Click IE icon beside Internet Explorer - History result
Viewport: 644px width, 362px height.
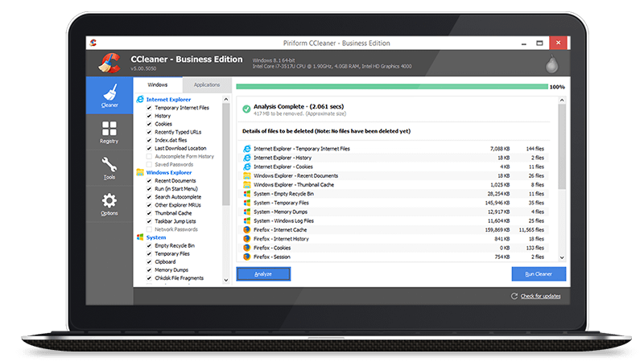247,158
